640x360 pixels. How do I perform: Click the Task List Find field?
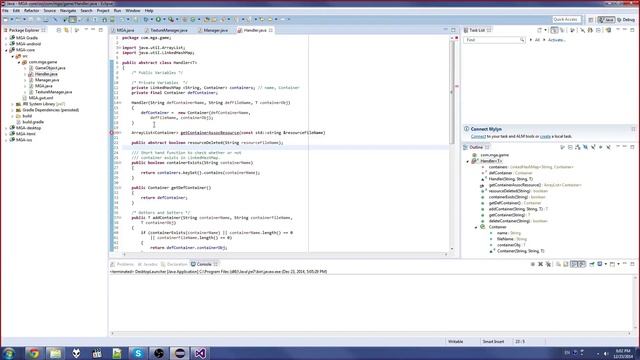(x=494, y=40)
